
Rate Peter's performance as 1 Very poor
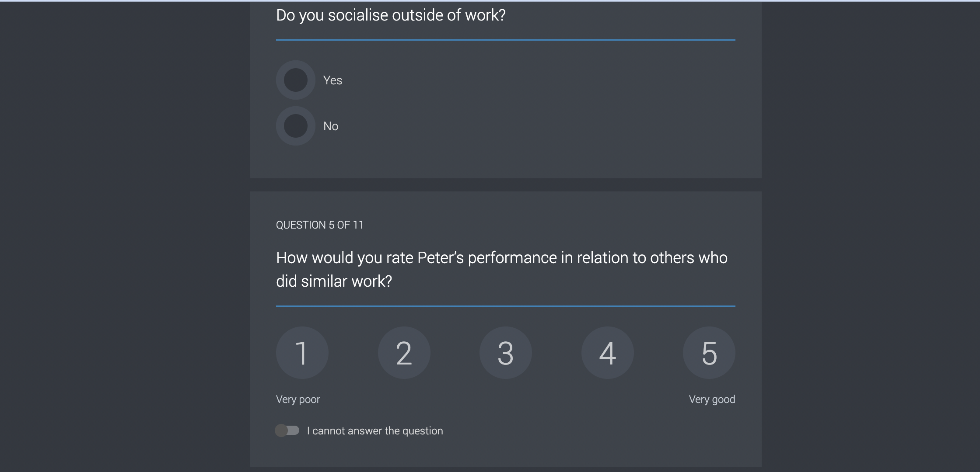[x=302, y=353]
